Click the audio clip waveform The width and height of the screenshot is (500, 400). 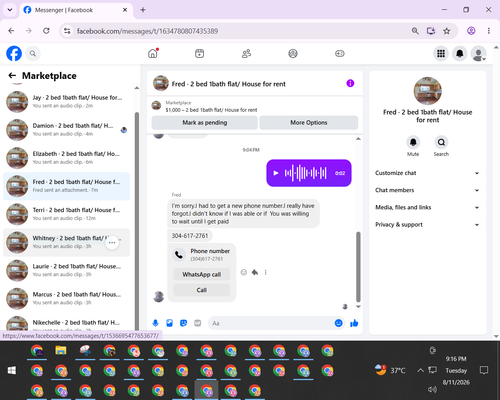[x=305, y=173]
